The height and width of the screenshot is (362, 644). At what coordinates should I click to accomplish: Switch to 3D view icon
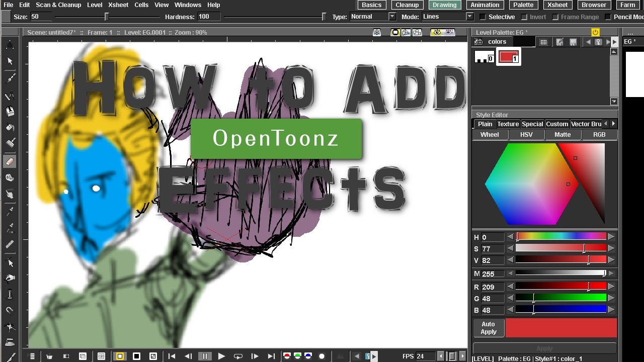406,33
